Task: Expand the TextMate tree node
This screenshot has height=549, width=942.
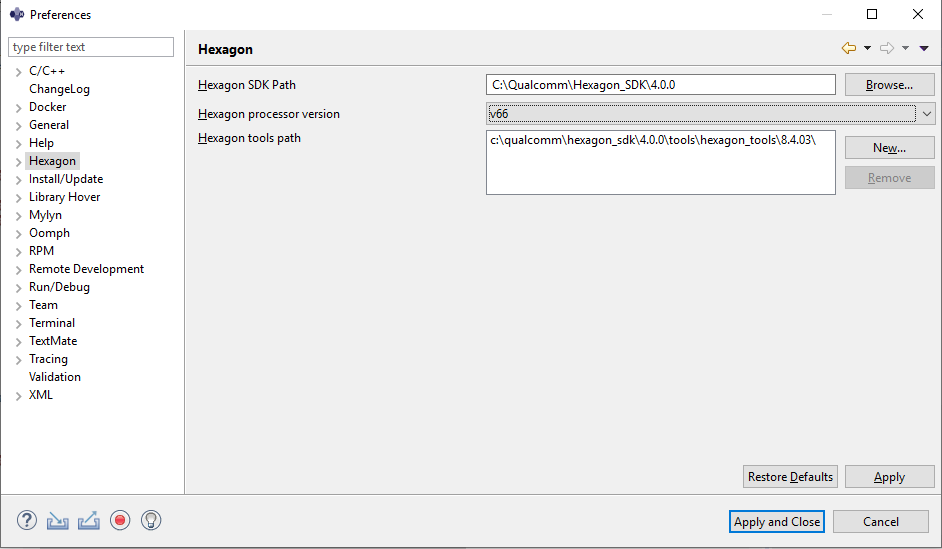Action: [19, 342]
